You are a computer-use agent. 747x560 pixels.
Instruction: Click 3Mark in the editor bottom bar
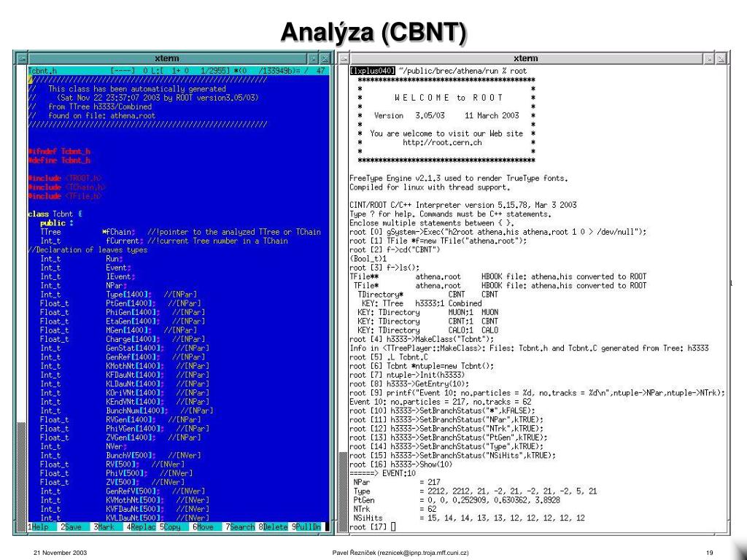click(104, 527)
